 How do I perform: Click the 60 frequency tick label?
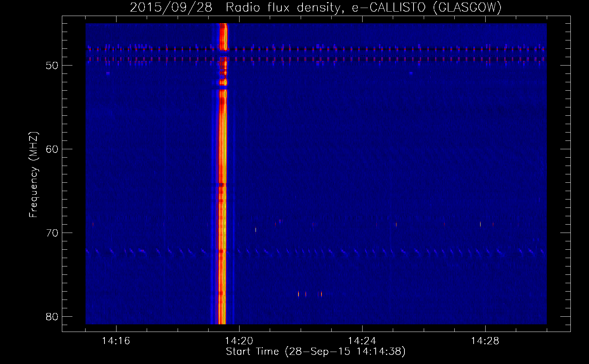coord(52,149)
